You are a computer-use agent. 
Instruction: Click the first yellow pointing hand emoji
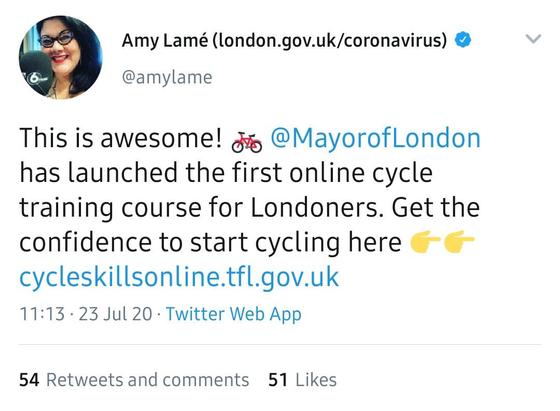coord(425,241)
